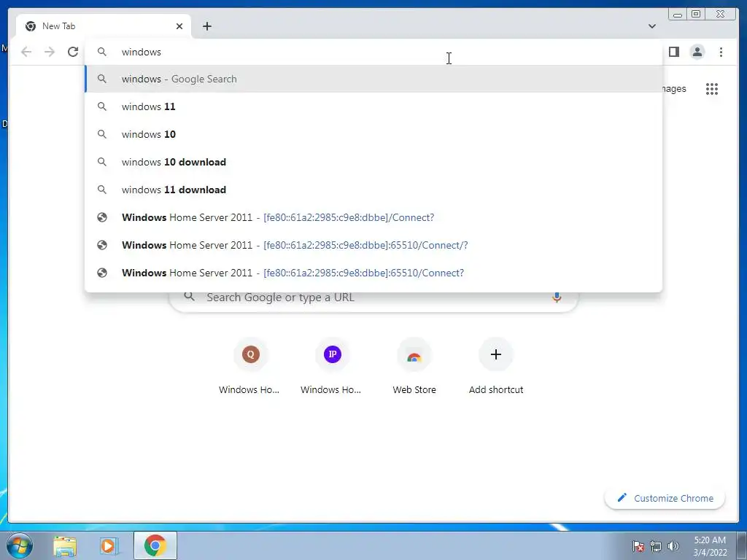Click the Chrome taskbar icon
747x560 pixels.
point(155,545)
